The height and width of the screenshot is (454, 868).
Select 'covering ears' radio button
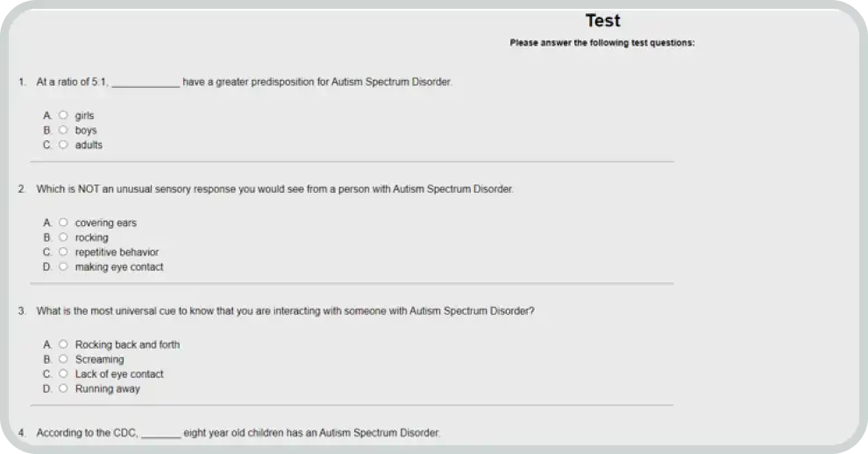click(x=63, y=223)
